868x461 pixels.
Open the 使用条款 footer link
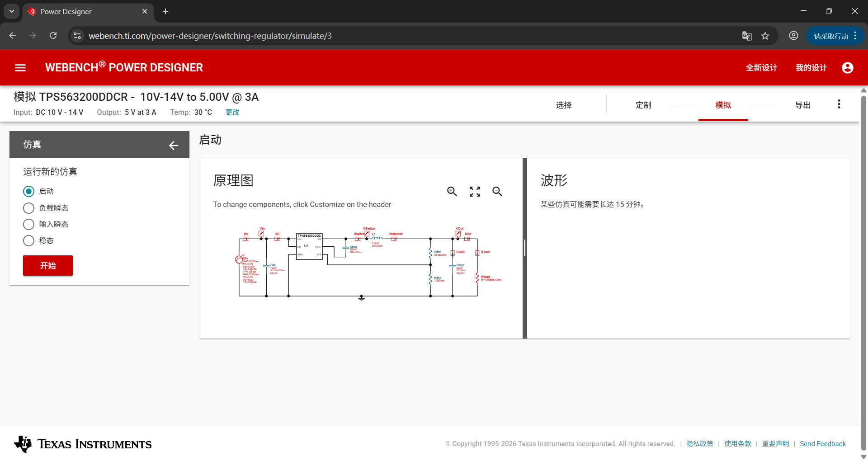click(x=737, y=444)
